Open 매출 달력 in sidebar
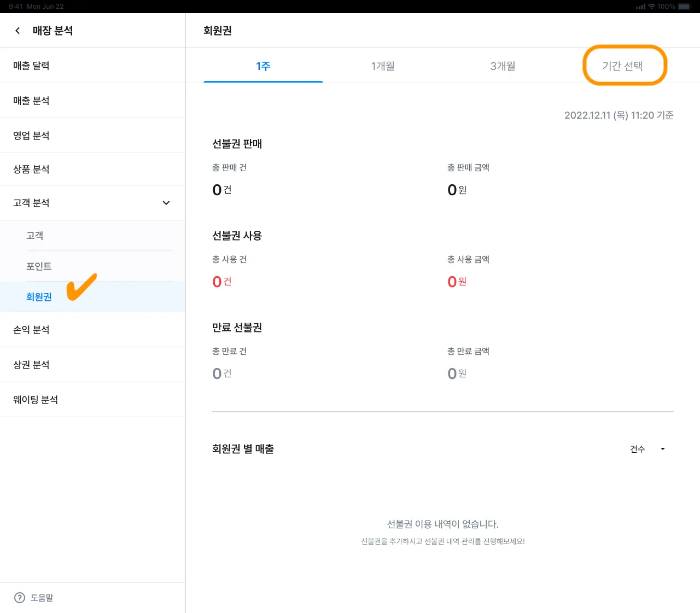This screenshot has width=700, height=613. point(31,66)
